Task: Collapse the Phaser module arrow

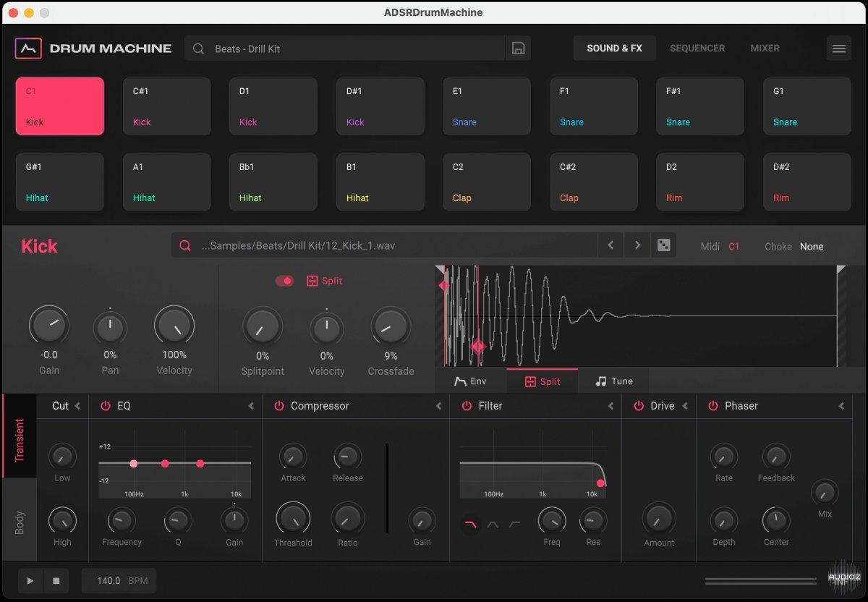Action: [841, 406]
